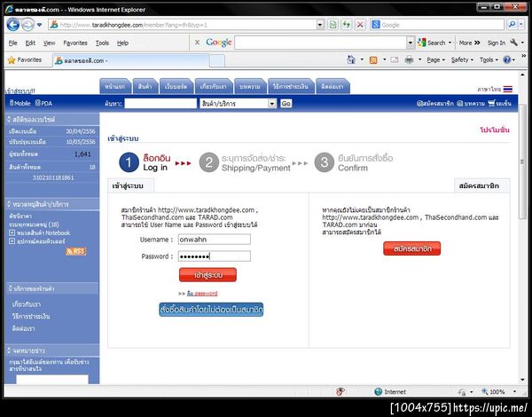Click the Mobile link icon in blue bar
Screen dimensions: 532x417
coord(20,103)
